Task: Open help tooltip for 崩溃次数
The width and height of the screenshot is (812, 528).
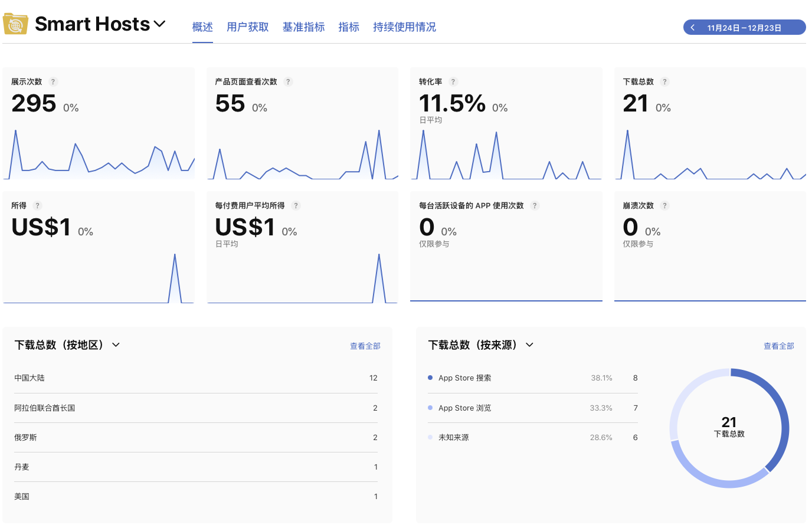Action: pyautogui.click(x=664, y=205)
